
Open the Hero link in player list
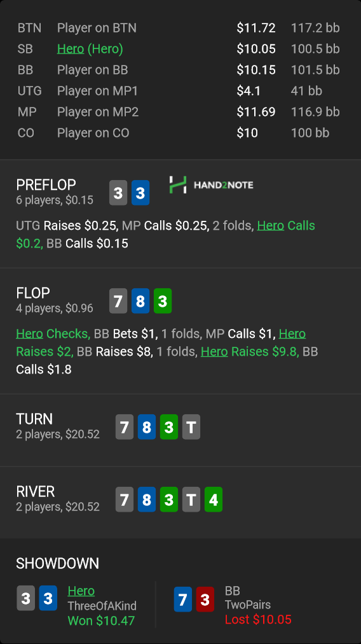(x=71, y=49)
